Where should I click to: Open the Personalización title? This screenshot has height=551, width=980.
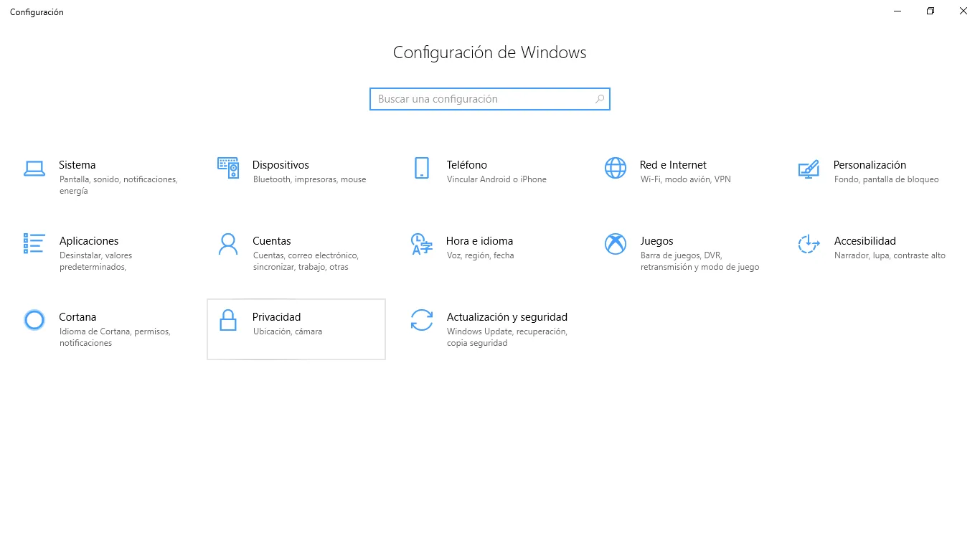coord(870,165)
